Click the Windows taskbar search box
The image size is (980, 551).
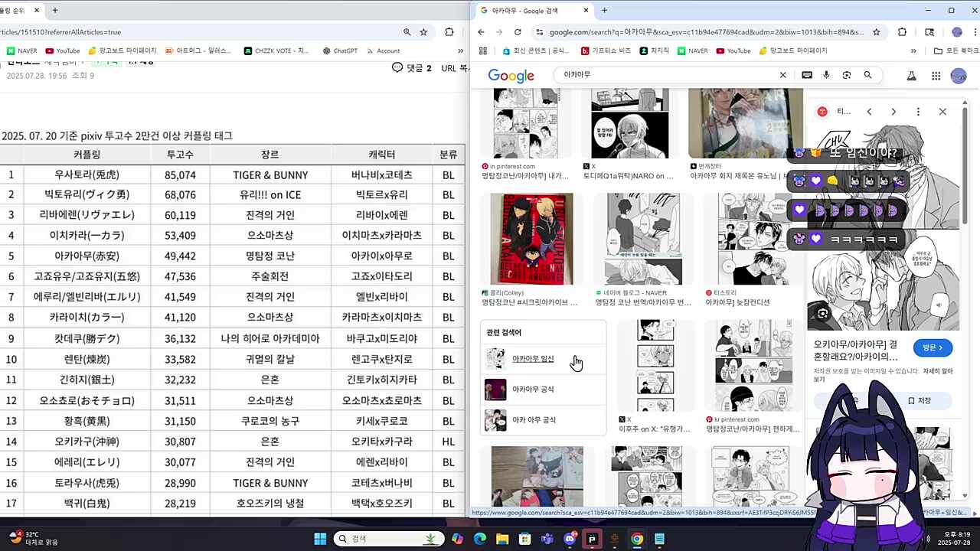[x=389, y=539]
